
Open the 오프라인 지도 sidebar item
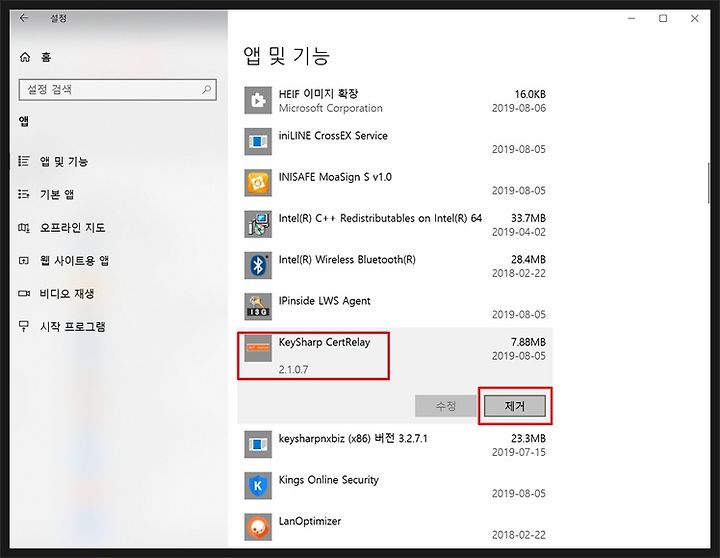click(x=118, y=227)
